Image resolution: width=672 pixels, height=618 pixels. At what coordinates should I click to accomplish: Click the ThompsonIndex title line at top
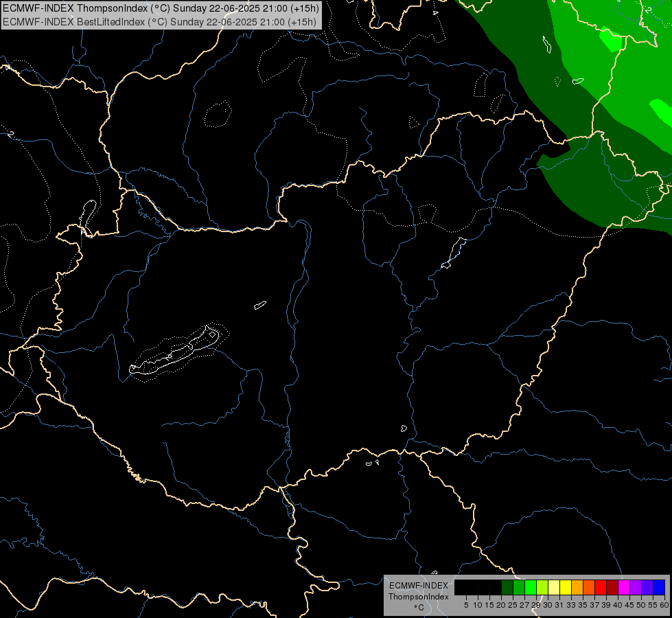(x=161, y=8)
